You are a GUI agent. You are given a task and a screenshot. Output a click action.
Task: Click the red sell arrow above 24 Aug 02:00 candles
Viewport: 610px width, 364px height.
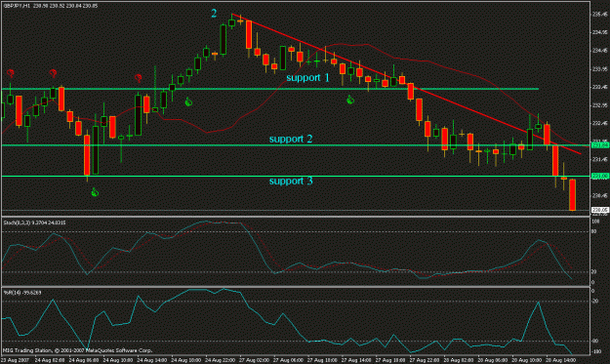53,73
